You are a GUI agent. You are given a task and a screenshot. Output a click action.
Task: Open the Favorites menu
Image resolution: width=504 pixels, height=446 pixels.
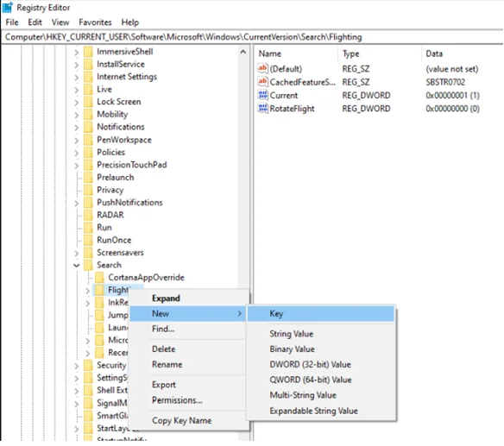[x=95, y=22]
